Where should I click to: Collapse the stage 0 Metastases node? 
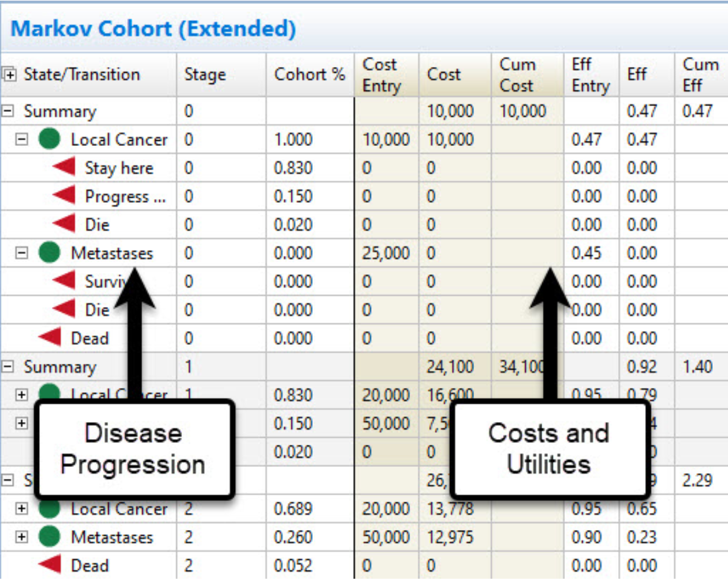(x=22, y=253)
